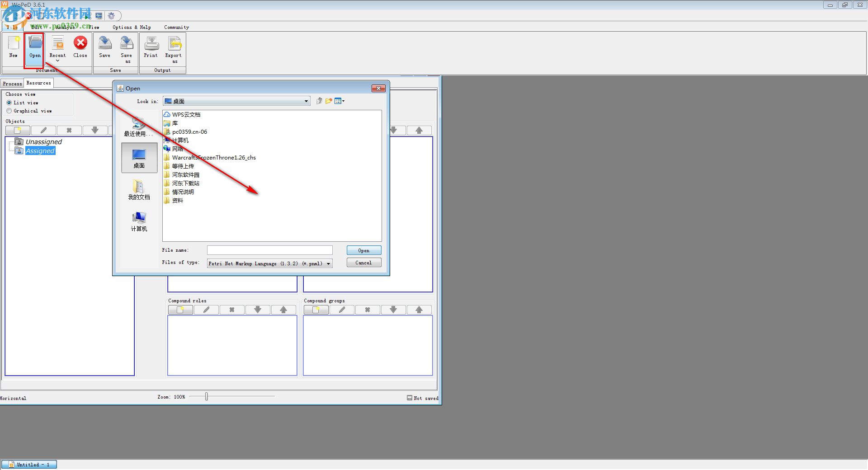Viewport: 868px width, 470px height.
Task: Select WarcraftFrozenThrone1.26_chs folder
Action: point(210,157)
